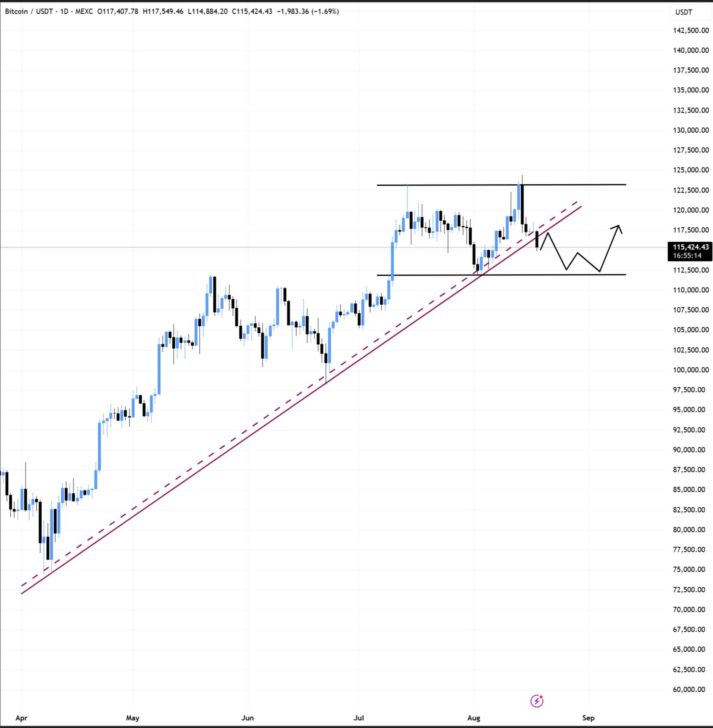The image size is (713, 728).
Task: Click the 125,000.00 price axis label
Action: point(691,170)
